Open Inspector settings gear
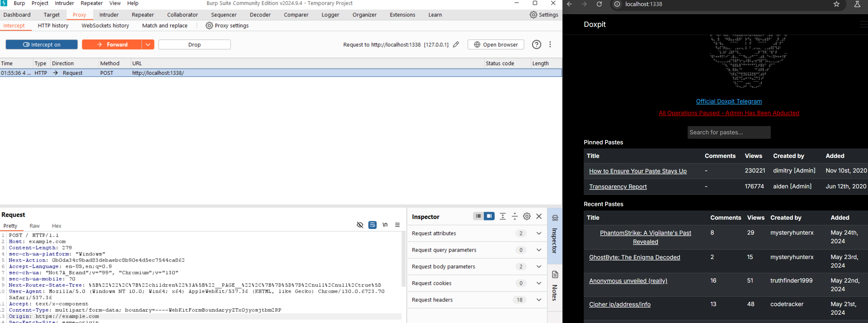The height and width of the screenshot is (323, 868). (x=527, y=217)
